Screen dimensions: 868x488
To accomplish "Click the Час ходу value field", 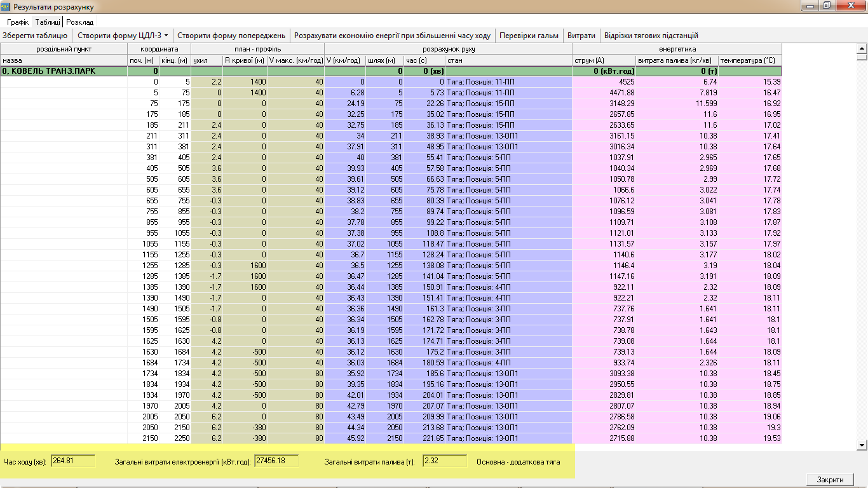I will coord(73,461).
